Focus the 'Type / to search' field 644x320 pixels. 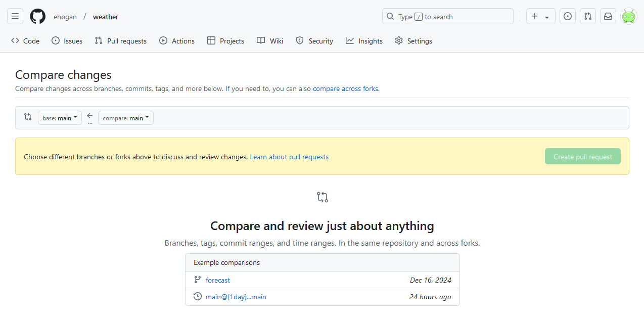tap(447, 16)
